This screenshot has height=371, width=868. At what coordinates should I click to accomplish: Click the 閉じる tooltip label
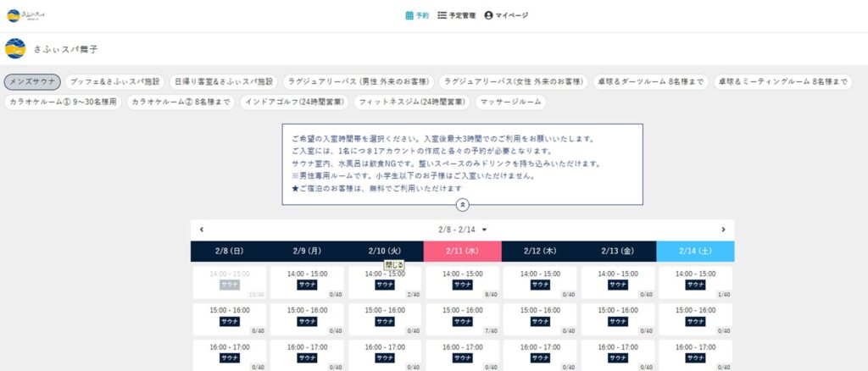(394, 265)
